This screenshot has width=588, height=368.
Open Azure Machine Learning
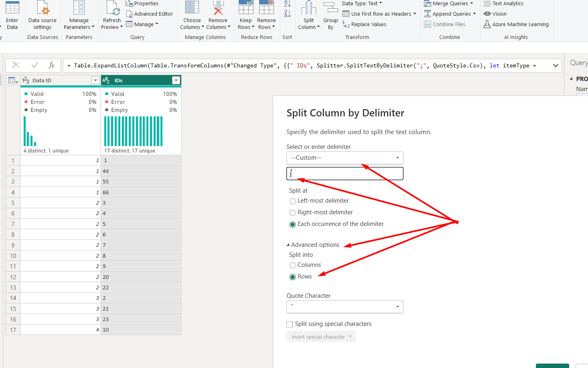point(516,24)
